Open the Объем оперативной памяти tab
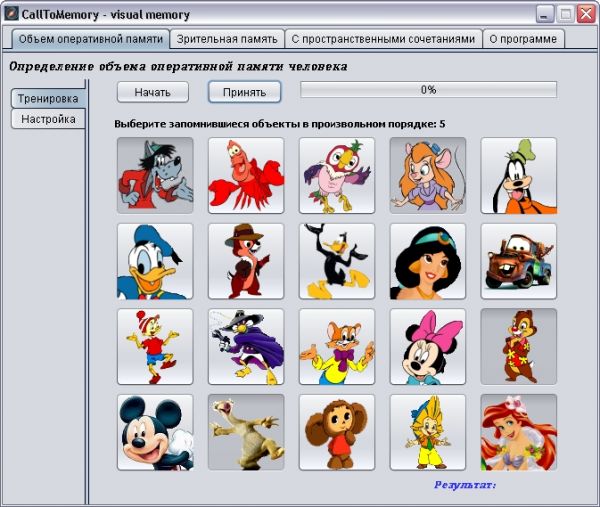 [91, 39]
